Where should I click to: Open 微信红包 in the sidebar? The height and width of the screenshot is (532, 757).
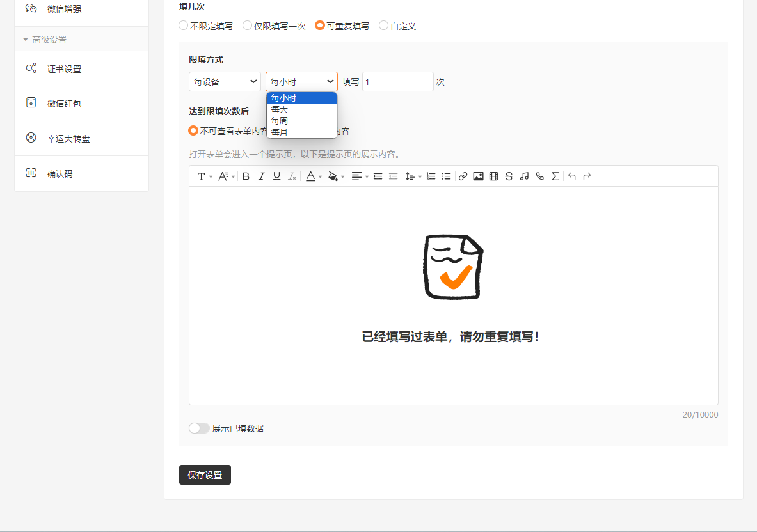coord(82,103)
